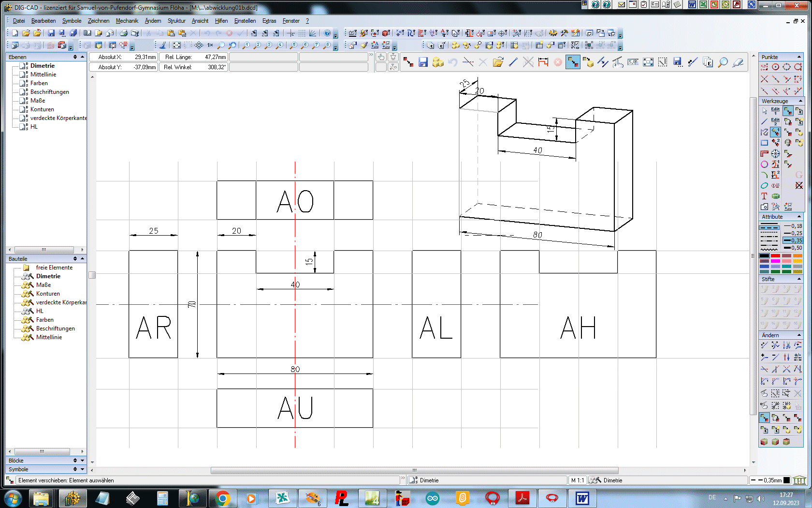Click the circle center point snap icon in Punkte
The image size is (812, 508).
pos(775,67)
